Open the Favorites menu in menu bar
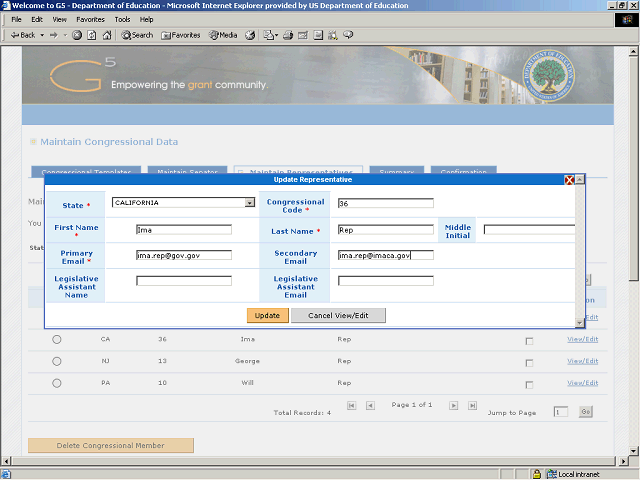 90,19
